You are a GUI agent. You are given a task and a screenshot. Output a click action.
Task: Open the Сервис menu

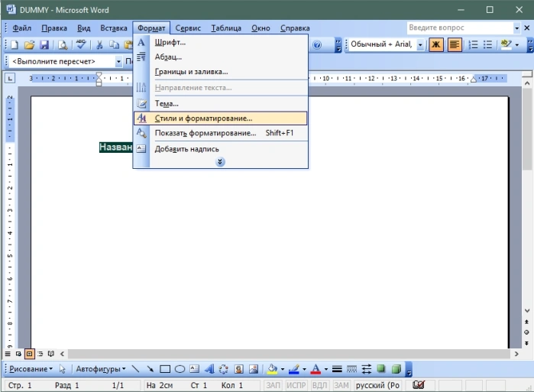point(188,28)
